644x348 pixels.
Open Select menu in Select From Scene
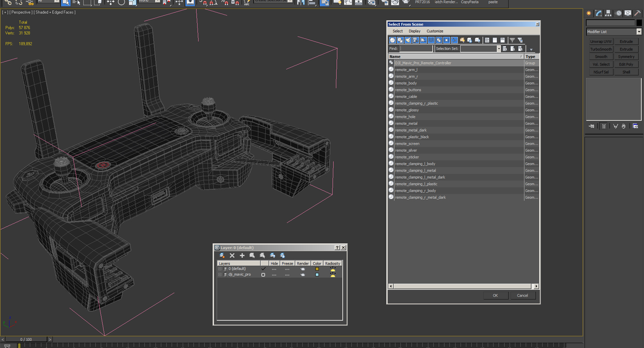(398, 31)
